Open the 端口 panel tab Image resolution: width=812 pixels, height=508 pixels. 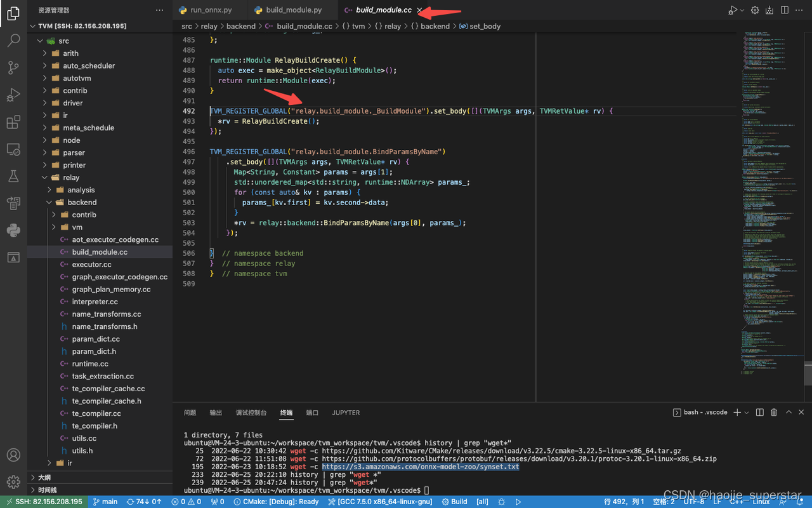[312, 413]
